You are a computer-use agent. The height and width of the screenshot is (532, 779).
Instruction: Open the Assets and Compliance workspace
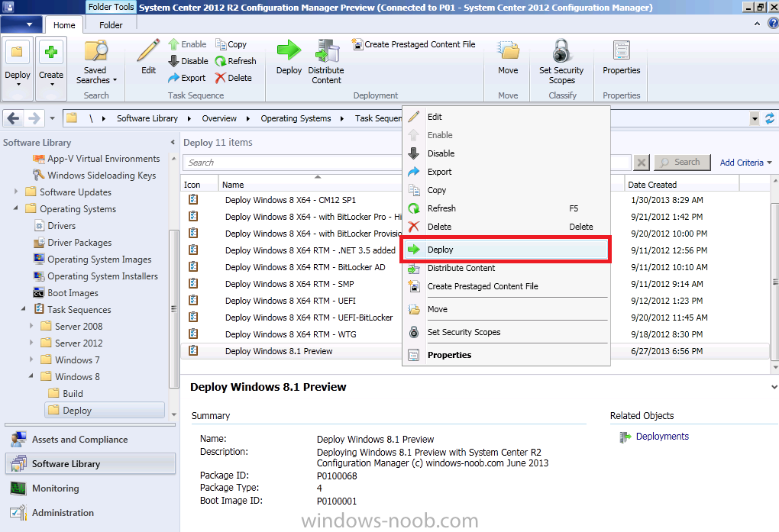click(x=90, y=440)
